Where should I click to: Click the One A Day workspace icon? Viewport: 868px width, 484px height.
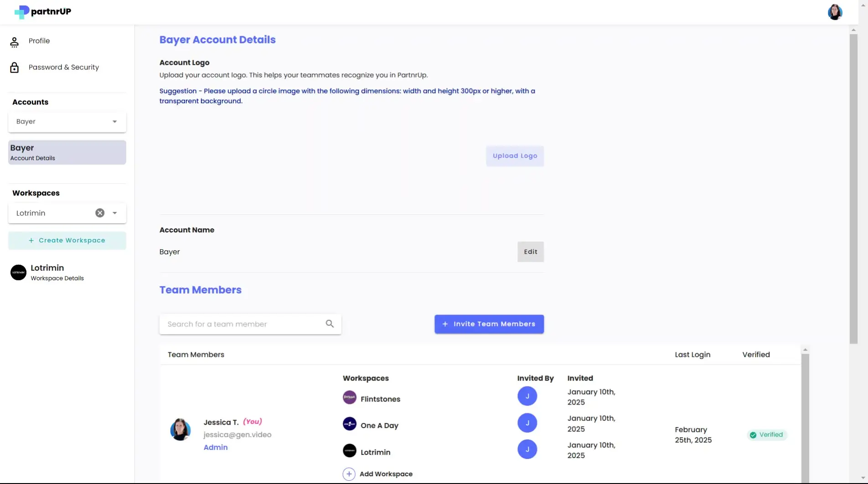click(x=349, y=423)
